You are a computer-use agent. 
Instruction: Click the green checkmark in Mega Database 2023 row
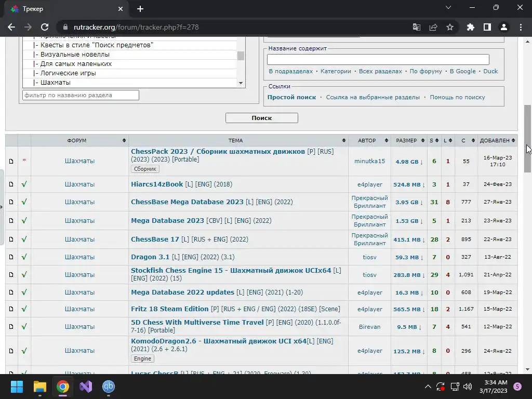coord(24,220)
